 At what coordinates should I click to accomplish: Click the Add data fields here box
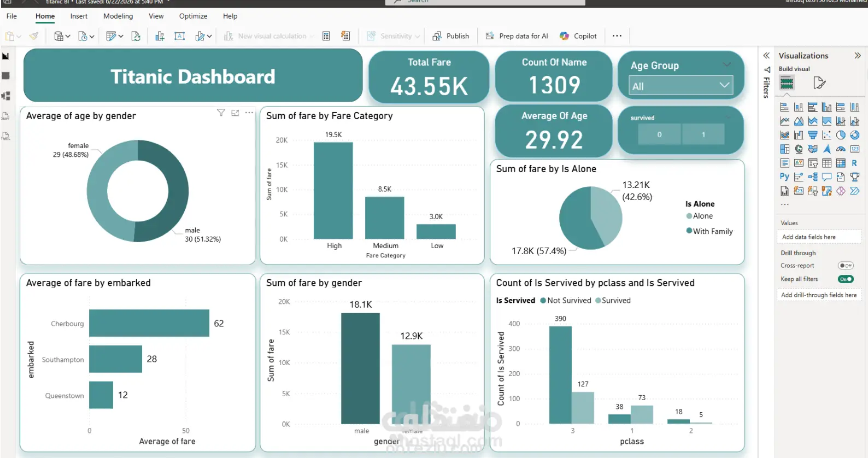(818, 237)
